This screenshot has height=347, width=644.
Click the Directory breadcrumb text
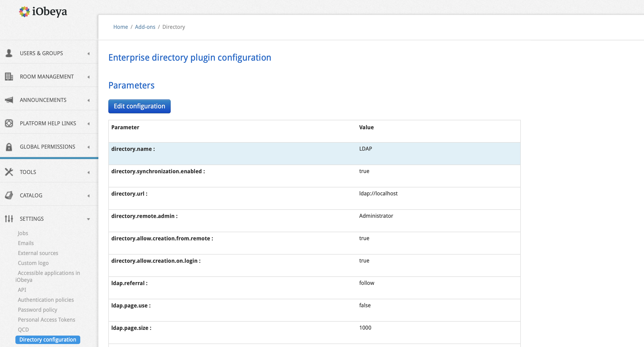(174, 27)
